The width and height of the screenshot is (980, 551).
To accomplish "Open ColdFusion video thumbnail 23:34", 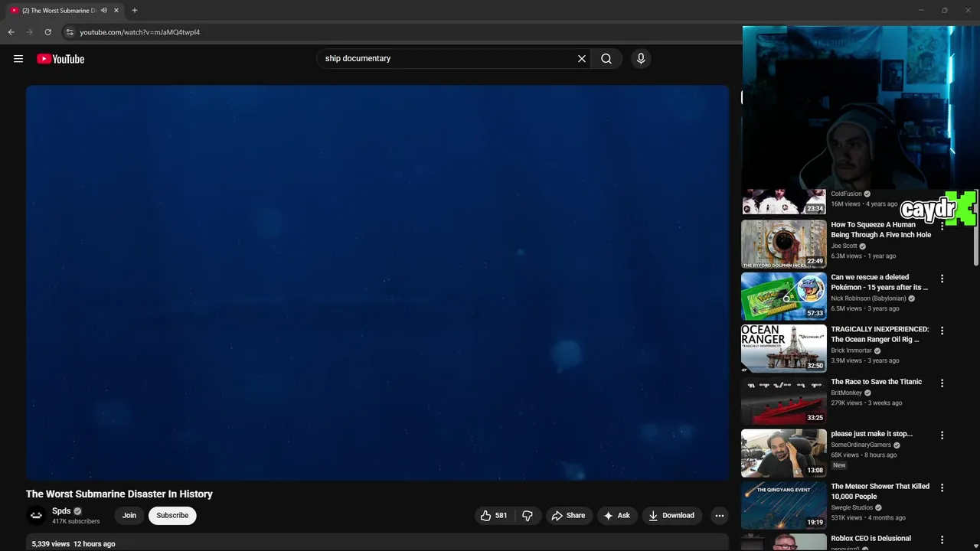I will [x=784, y=202].
